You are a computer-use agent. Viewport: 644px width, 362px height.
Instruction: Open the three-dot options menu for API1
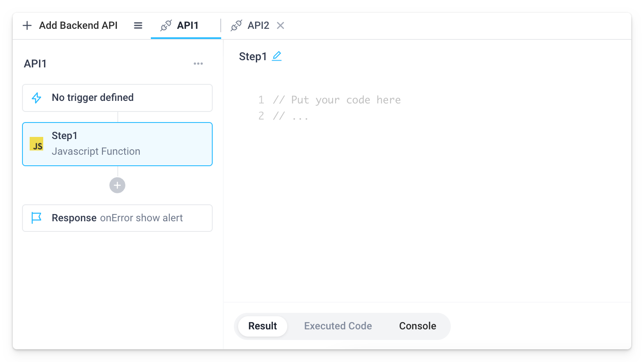(198, 64)
